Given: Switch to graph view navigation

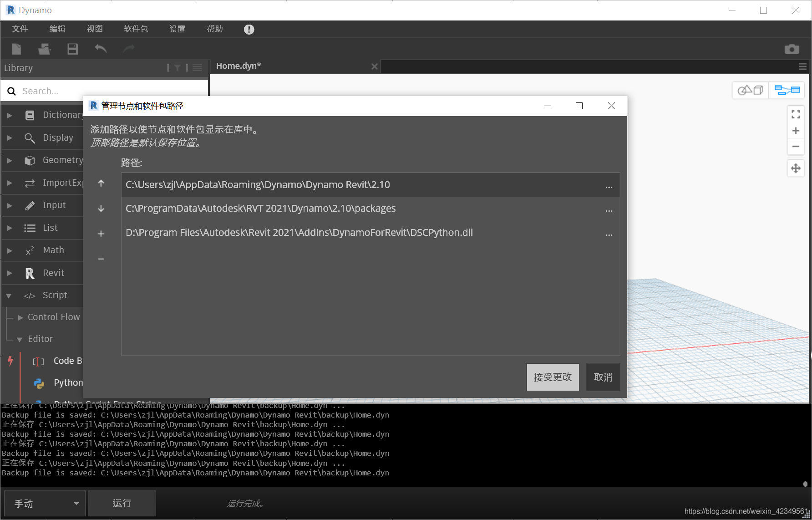Looking at the screenshot, I should point(787,90).
